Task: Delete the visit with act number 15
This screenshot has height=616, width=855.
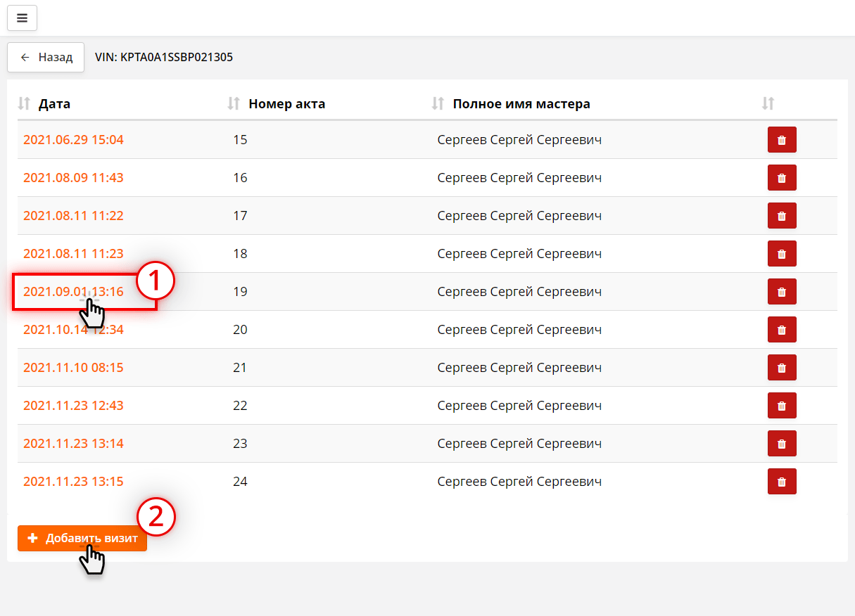Action: [x=781, y=140]
